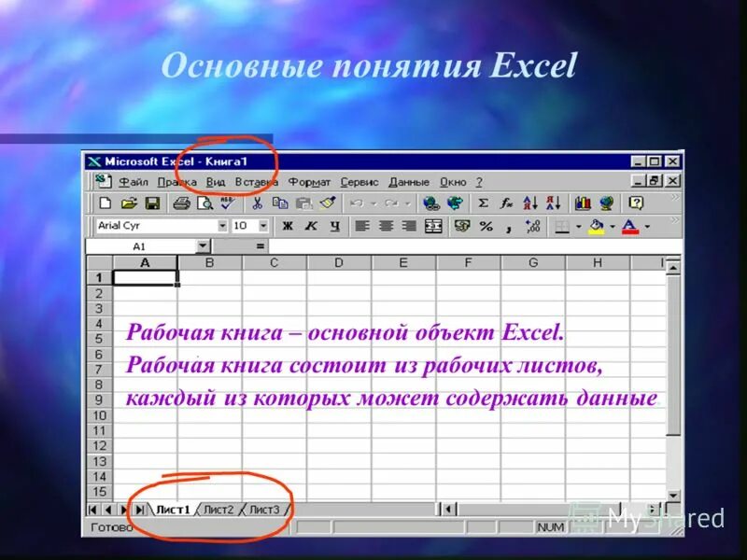Apply AutoSum with sigma icon
The width and height of the screenshot is (747, 560).
click(x=483, y=203)
